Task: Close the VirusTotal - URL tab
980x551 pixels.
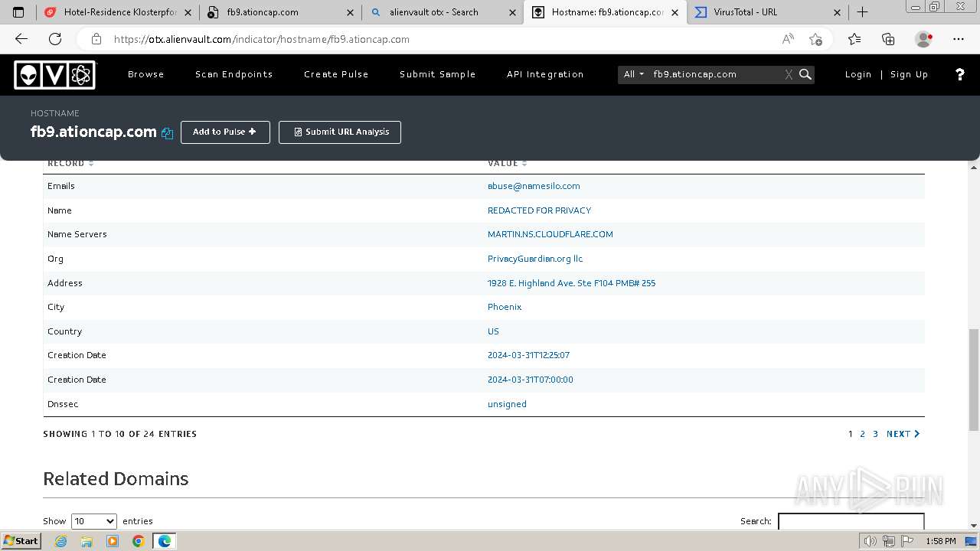Action: click(x=837, y=12)
